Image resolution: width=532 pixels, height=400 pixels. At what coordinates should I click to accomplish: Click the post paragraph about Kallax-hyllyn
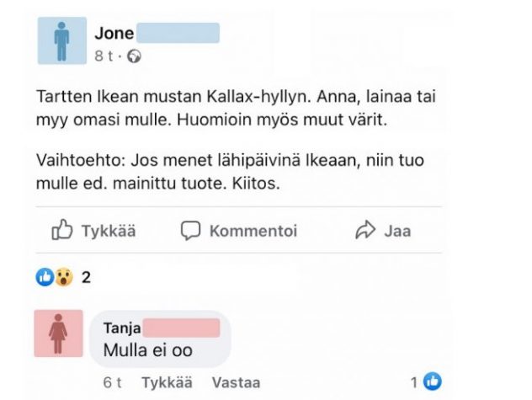[x=237, y=109]
